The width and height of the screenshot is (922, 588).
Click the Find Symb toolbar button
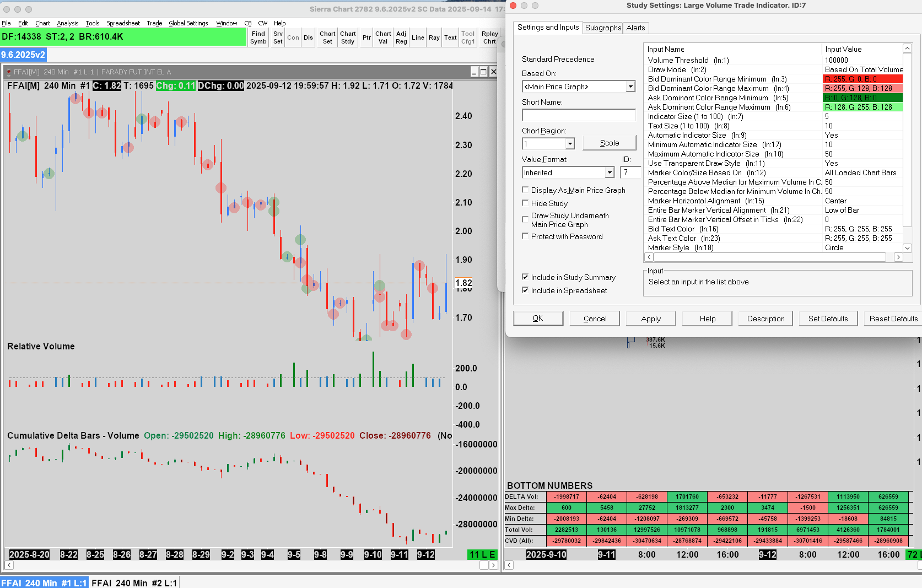click(258, 37)
